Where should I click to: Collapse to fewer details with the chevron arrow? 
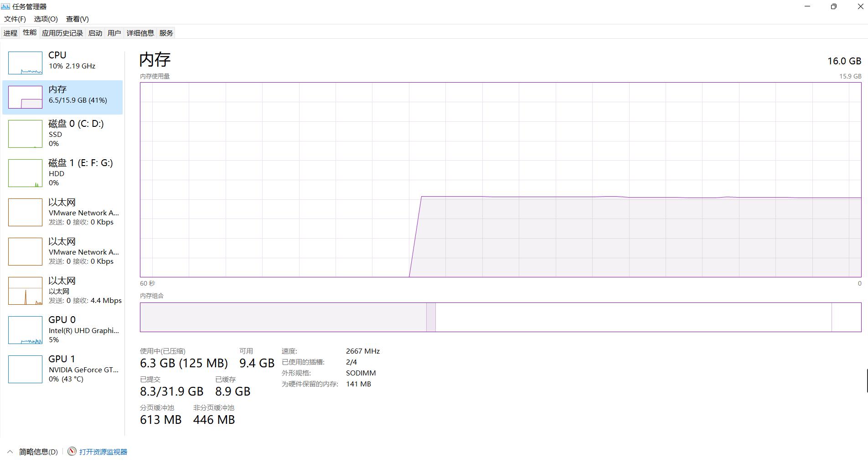10,452
